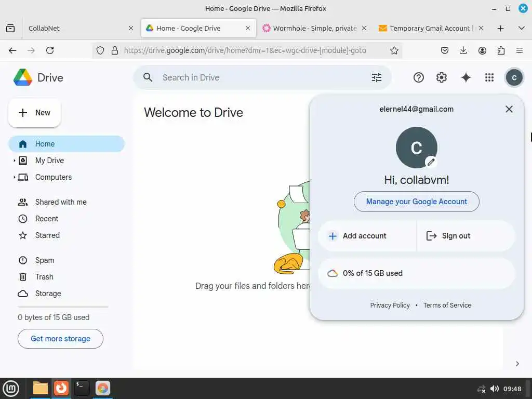Image resolution: width=532 pixels, height=399 pixels.
Task: Click Add account
Action: pos(367,236)
